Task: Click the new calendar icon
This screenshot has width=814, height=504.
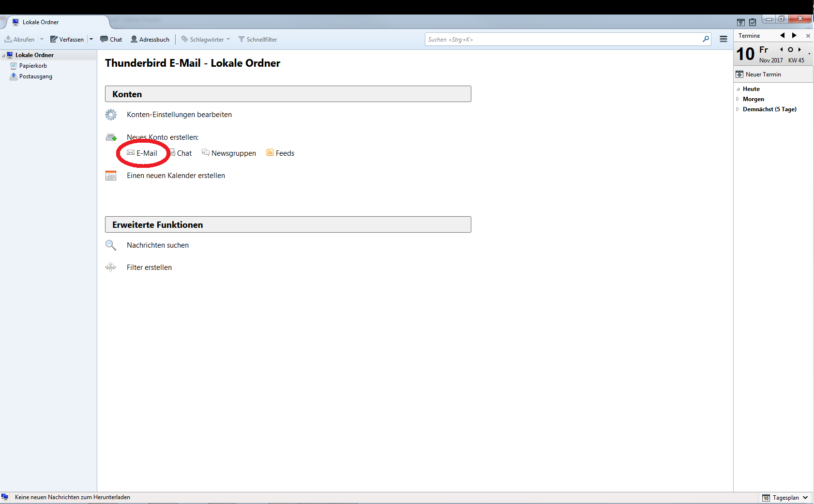Action: tap(111, 176)
